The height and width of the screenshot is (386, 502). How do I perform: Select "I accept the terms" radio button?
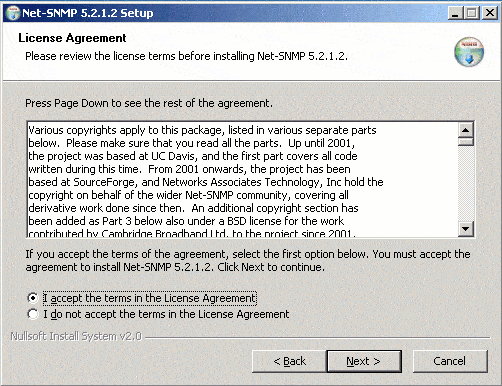(x=33, y=298)
